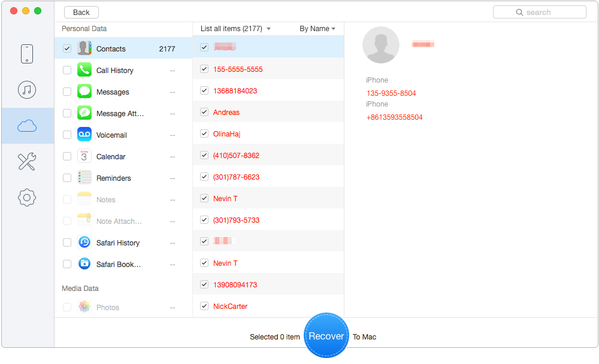
Task: Select the OlinaHaj contact name
Action: click(x=227, y=134)
